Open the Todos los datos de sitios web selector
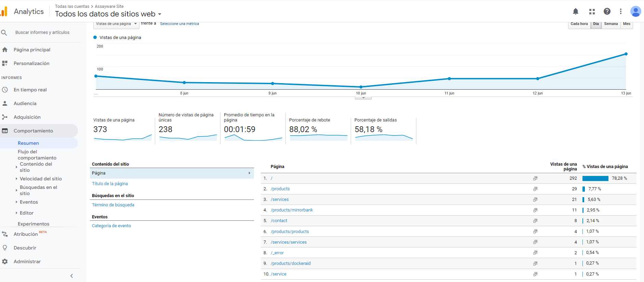644x282 pixels. coord(108,14)
